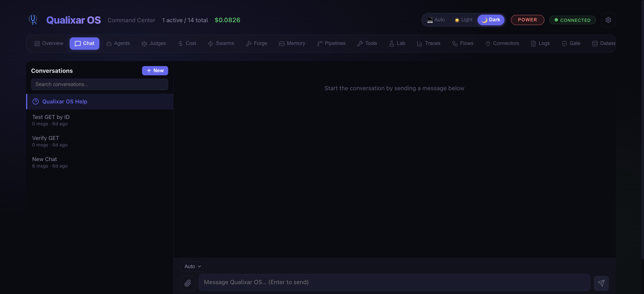Click the Connectors plug icon
This screenshot has width=644, height=294.
[488, 44]
